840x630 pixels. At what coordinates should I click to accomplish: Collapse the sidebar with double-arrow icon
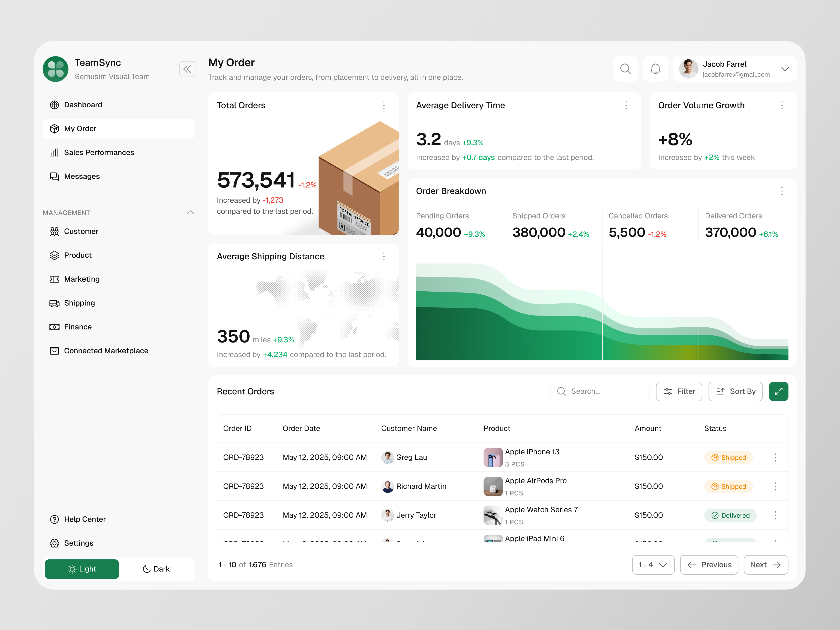[x=187, y=69]
